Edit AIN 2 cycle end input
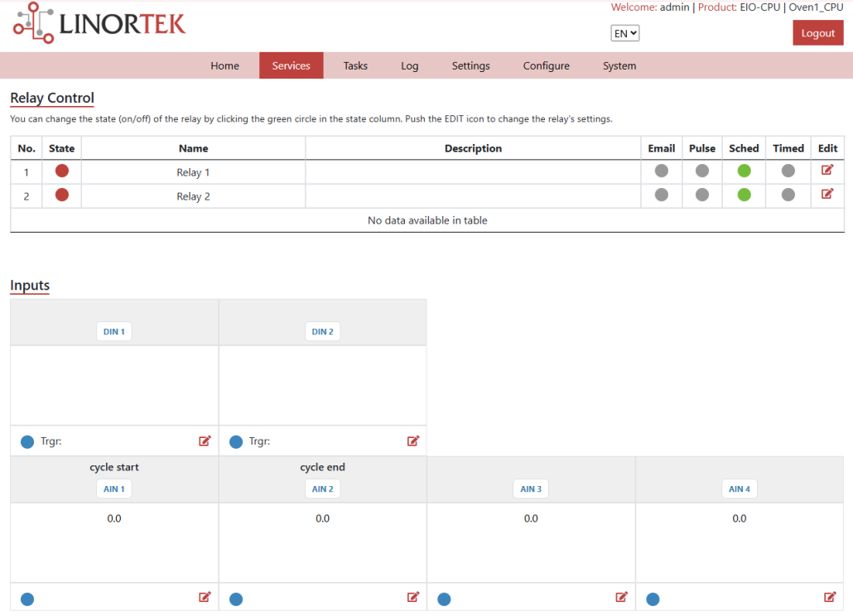This screenshot has height=616, width=853. 413,598
